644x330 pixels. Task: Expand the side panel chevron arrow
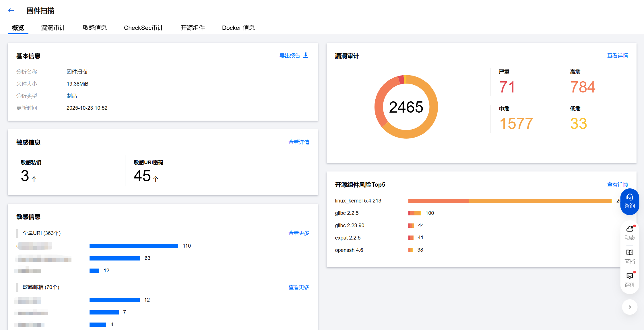pos(630,307)
